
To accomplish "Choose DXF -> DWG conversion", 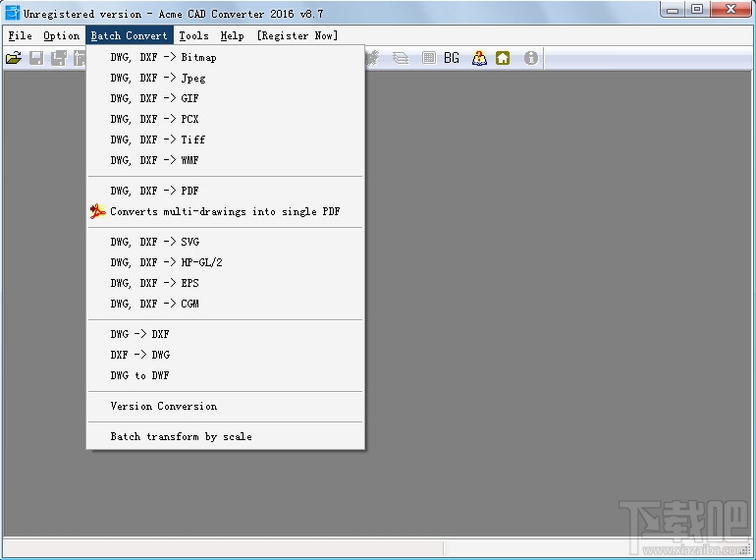I will (225, 355).
